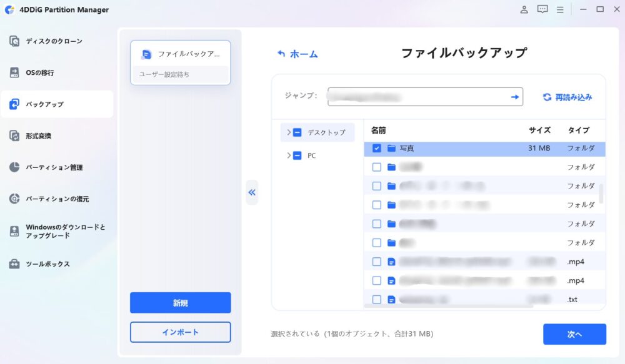The image size is (625, 364).
Task: Click the file list horizontal scrollbar
Action: click(448, 307)
